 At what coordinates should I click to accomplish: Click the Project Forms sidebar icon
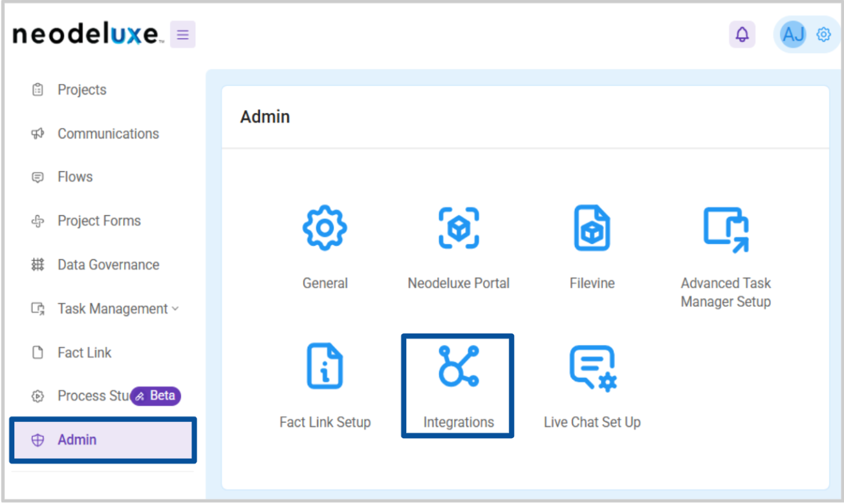click(x=38, y=221)
